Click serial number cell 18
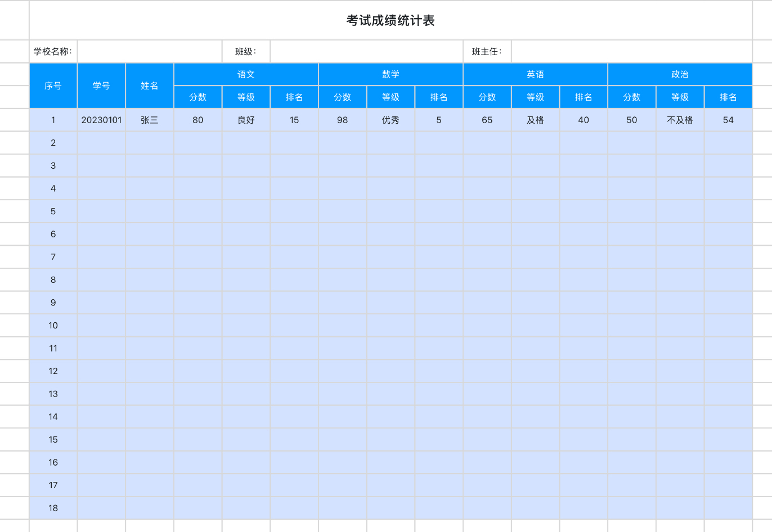The image size is (772, 532). [53, 508]
